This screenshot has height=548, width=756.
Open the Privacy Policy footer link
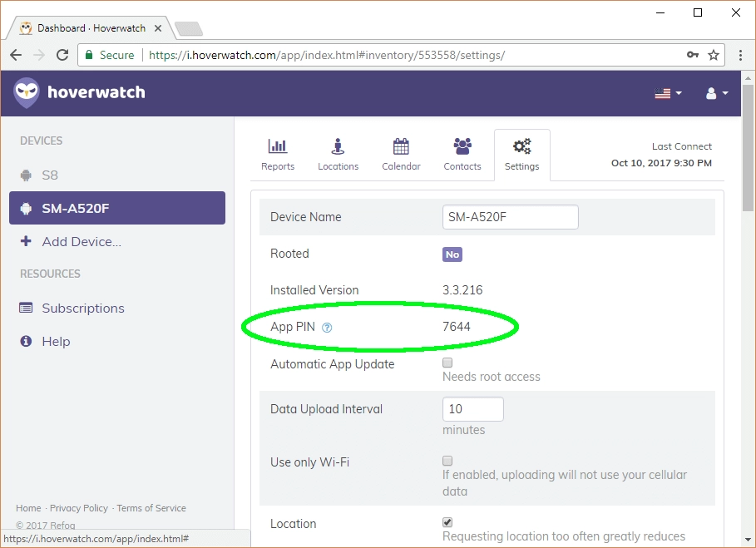[x=79, y=508]
